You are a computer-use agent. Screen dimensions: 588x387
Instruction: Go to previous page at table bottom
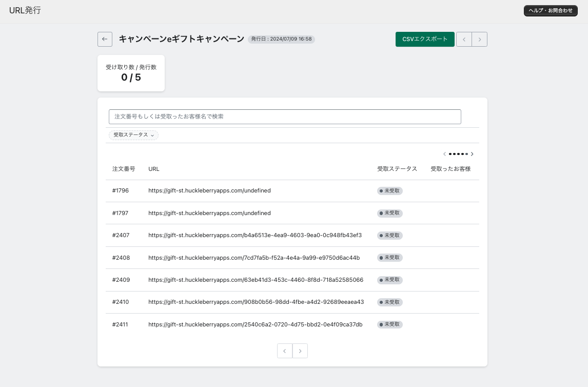pyautogui.click(x=285, y=351)
